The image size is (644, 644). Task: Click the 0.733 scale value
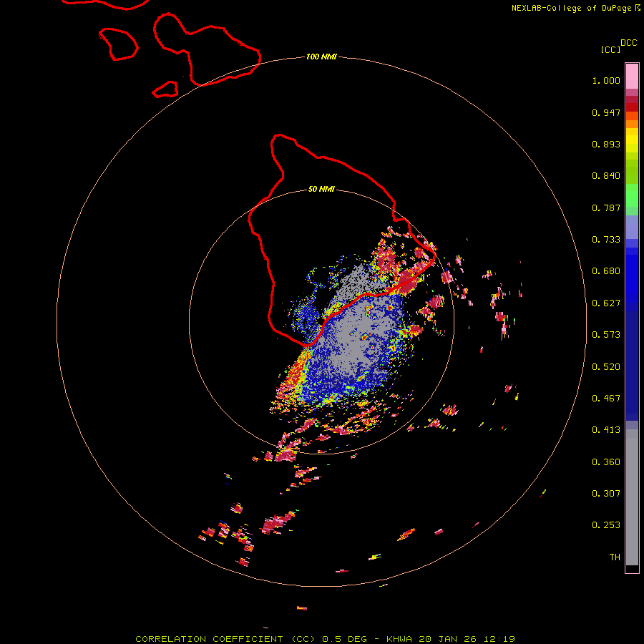point(606,240)
